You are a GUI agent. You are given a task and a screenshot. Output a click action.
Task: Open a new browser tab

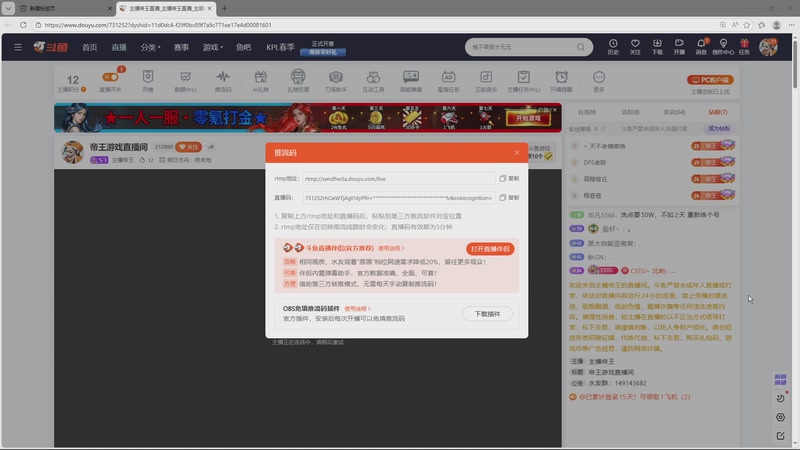point(224,8)
